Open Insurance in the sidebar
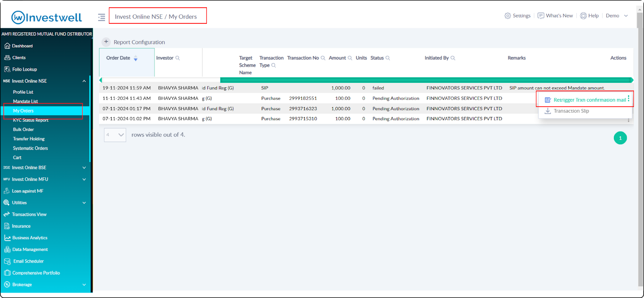 [x=21, y=226]
